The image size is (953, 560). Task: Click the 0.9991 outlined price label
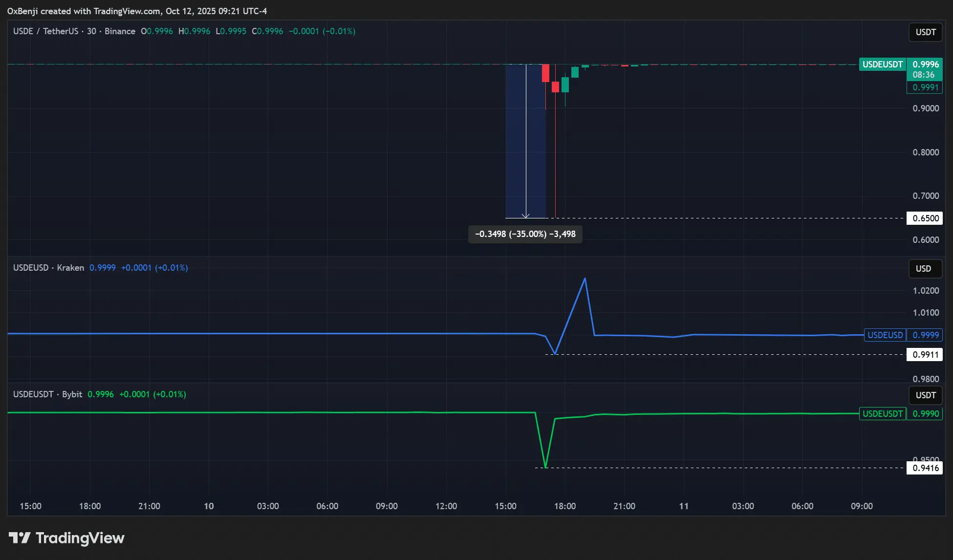coord(925,87)
